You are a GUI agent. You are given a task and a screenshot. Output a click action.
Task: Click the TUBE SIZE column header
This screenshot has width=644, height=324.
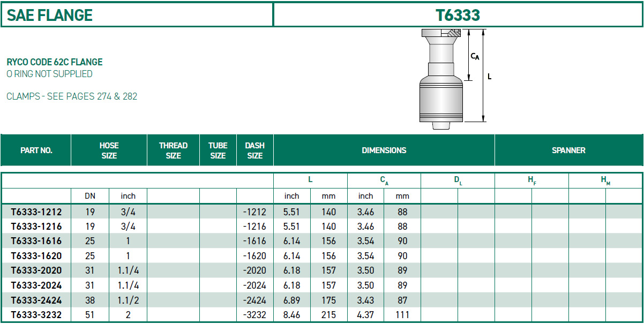(218, 150)
